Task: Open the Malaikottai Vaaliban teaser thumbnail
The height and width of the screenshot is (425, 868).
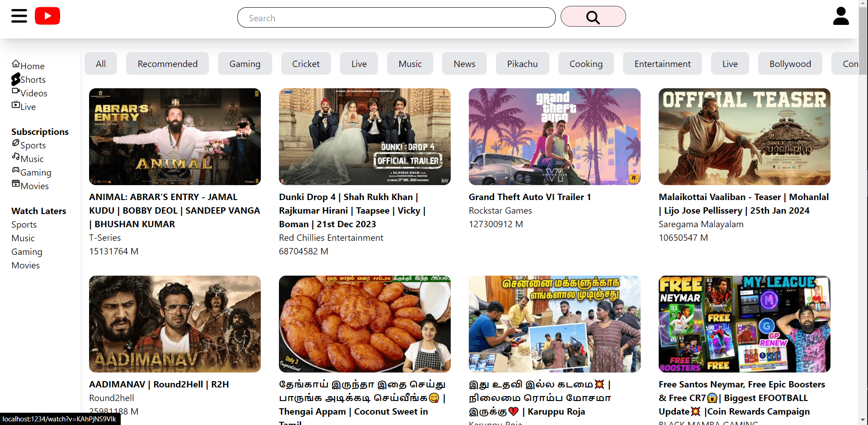Action: (745, 137)
